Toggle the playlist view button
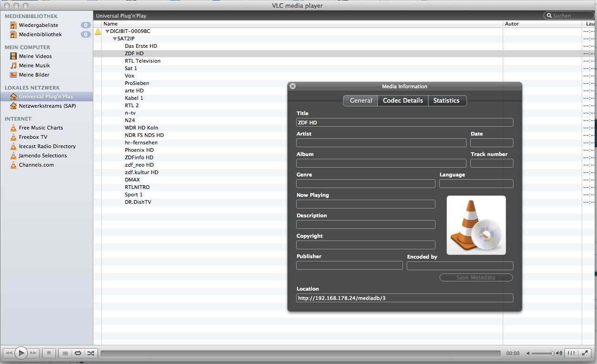The image size is (597, 364). pos(65,353)
